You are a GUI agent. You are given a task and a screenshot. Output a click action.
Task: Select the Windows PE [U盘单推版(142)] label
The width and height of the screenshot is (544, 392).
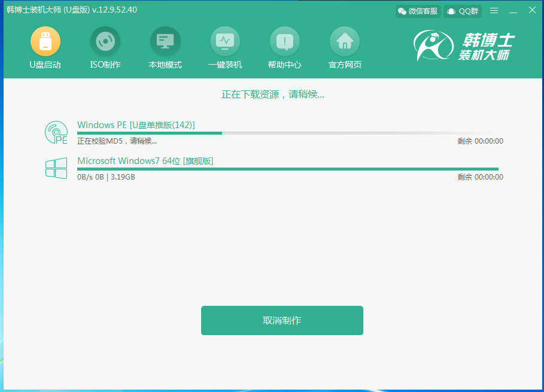pyautogui.click(x=136, y=124)
